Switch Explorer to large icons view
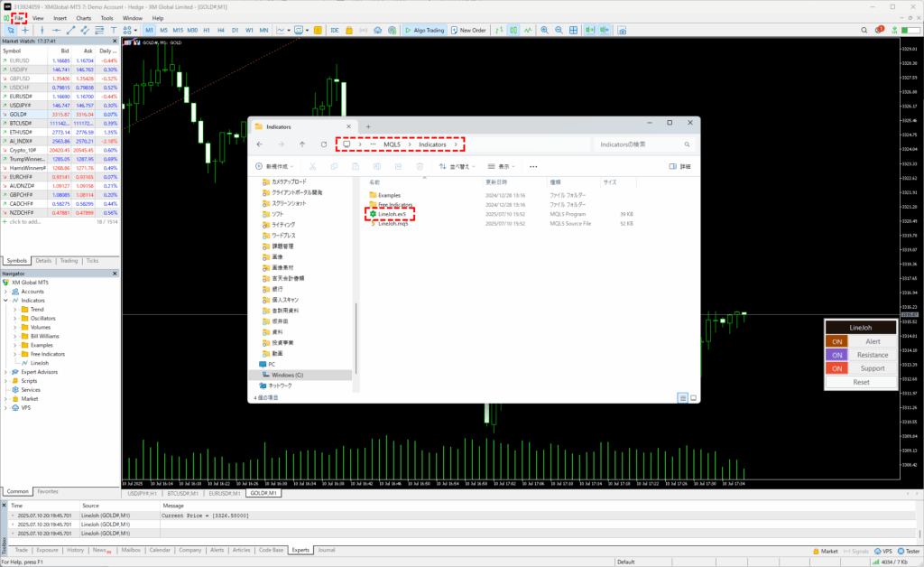Screen dimensions: 924x567 pyautogui.click(x=694, y=398)
